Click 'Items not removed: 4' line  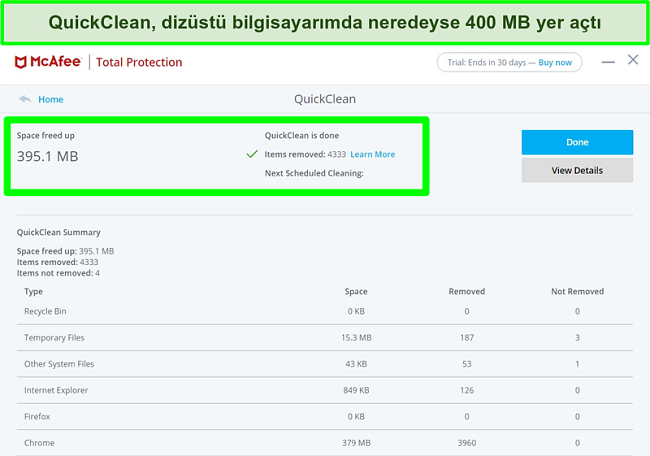[58, 273]
